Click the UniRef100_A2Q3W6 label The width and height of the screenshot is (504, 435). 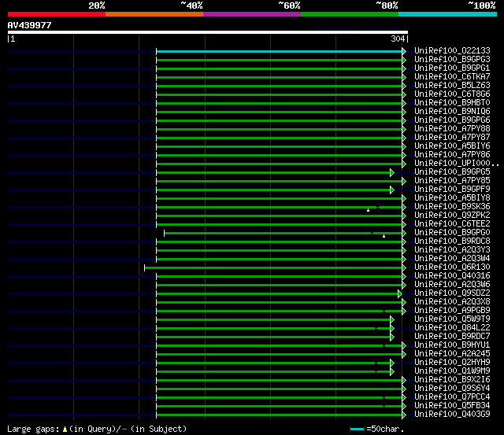pyautogui.click(x=452, y=285)
